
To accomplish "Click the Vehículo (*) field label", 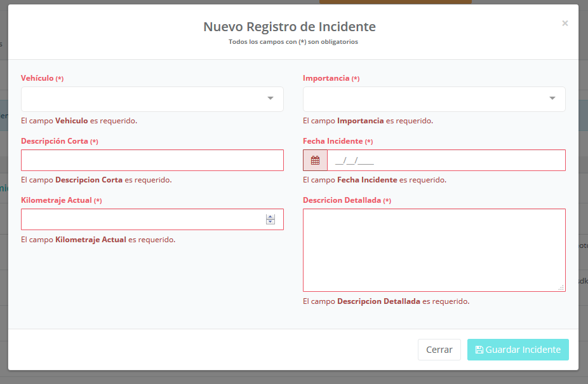I will click(42, 78).
